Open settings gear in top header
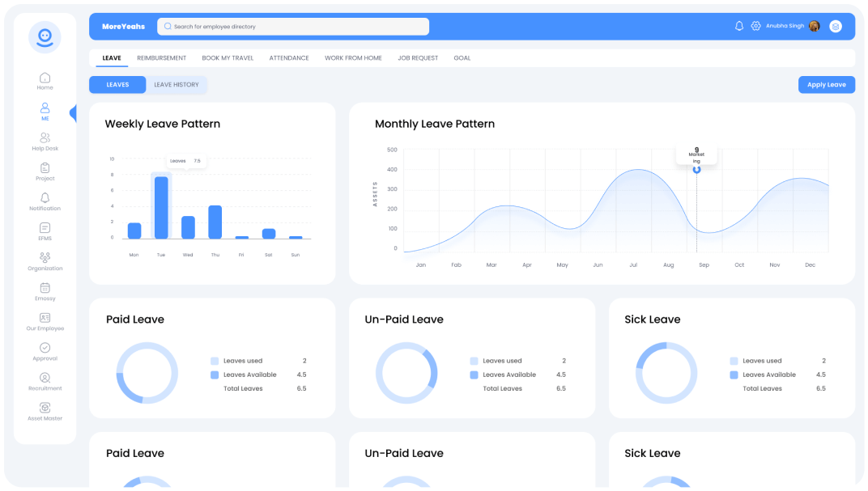This screenshot has width=868, height=491. tap(755, 26)
